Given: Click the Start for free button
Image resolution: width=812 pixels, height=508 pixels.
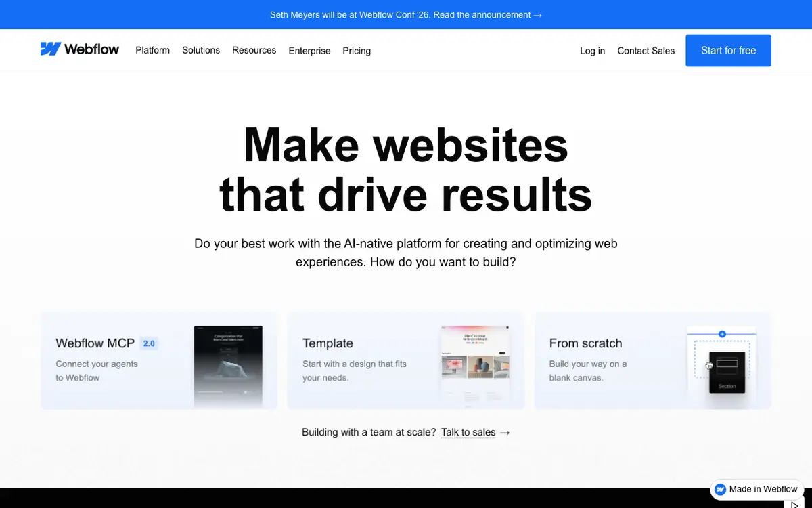Looking at the screenshot, I should (728, 50).
